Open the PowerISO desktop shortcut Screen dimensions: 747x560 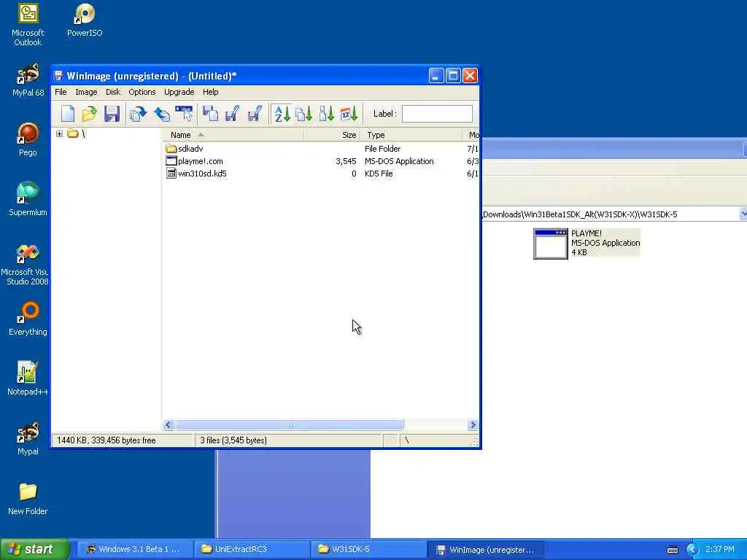(85, 20)
